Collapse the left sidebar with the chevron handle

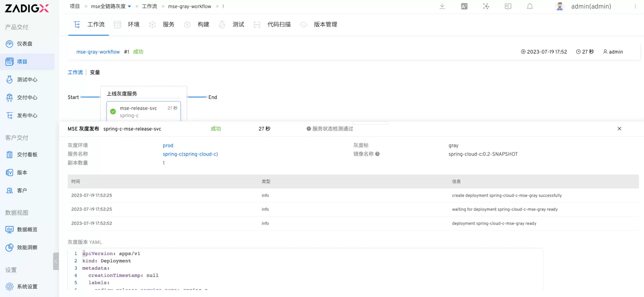pyautogui.click(x=56, y=261)
